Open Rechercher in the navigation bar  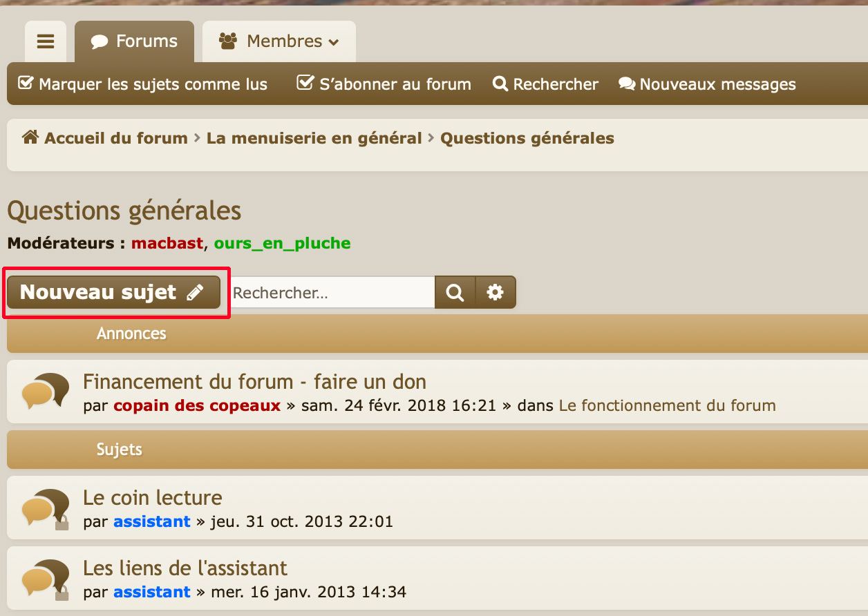pyautogui.click(x=545, y=84)
